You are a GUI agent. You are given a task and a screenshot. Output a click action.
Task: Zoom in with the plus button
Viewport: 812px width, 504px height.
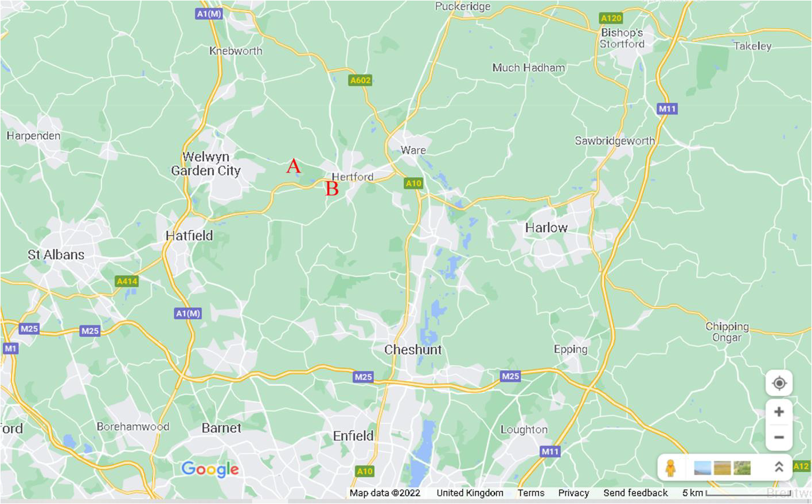tap(779, 412)
